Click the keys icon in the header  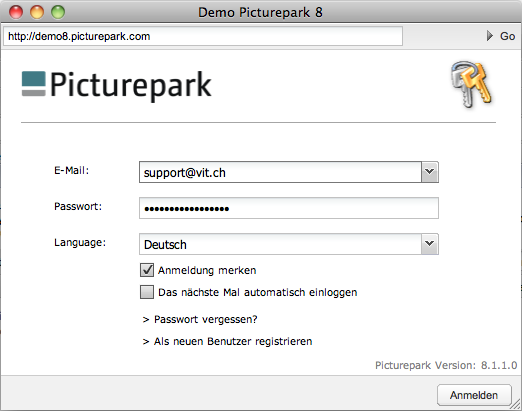point(471,84)
